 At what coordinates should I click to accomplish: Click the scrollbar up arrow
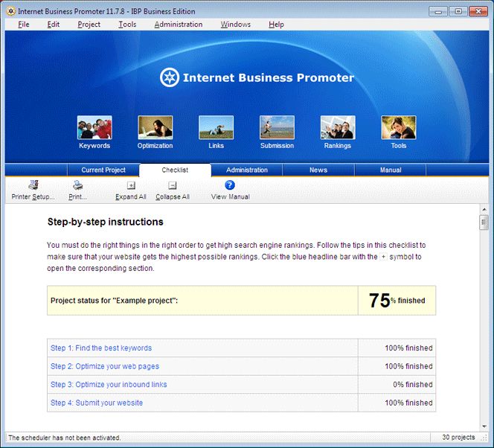[x=484, y=209]
